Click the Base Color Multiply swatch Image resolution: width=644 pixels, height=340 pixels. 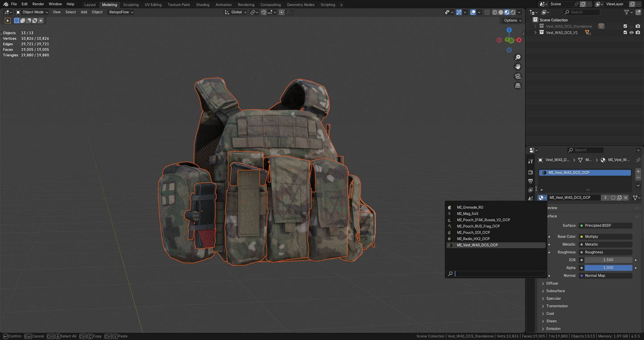click(606, 237)
